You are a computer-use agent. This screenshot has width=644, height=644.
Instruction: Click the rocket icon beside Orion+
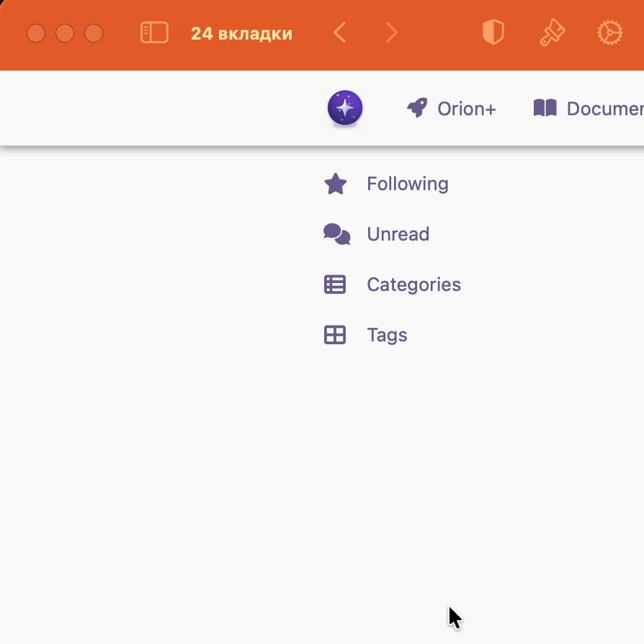click(417, 108)
